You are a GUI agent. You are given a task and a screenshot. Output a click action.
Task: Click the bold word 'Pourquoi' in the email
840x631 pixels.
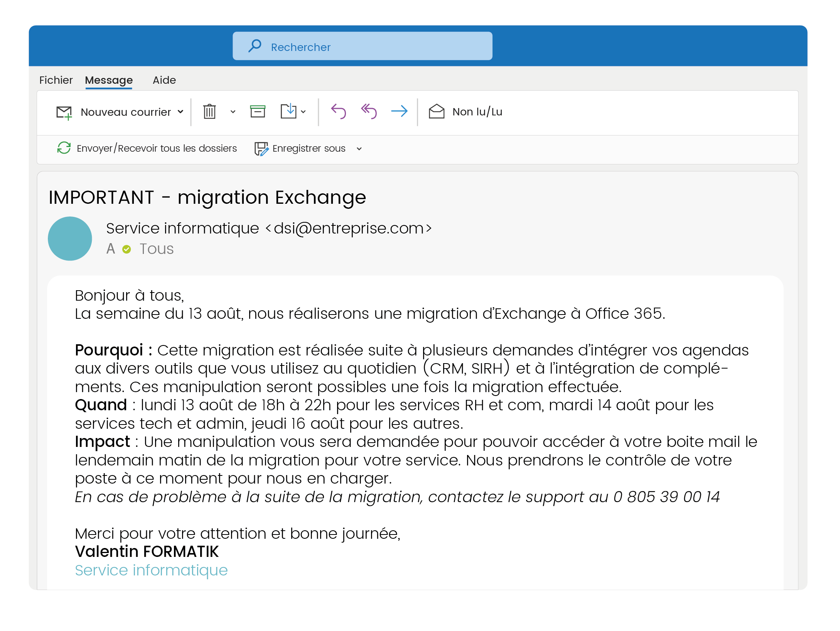(x=109, y=350)
